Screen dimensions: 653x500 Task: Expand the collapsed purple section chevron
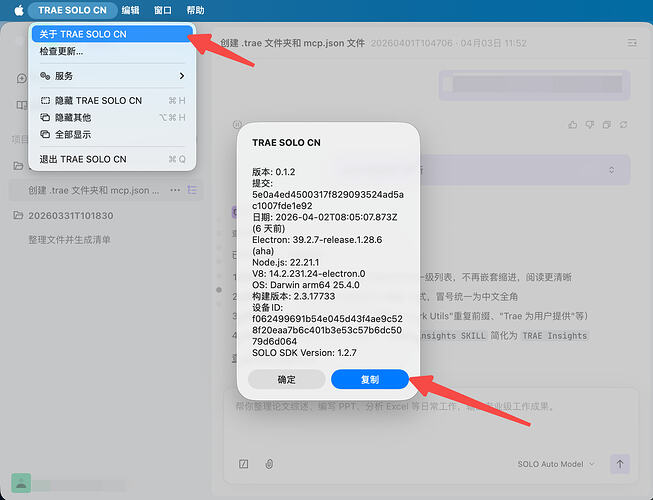pyautogui.click(x=611, y=170)
